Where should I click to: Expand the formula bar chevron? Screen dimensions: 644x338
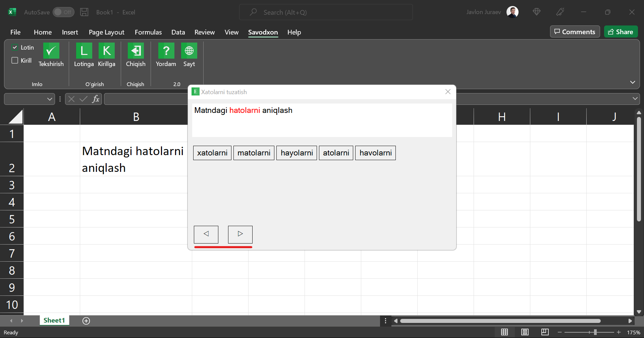click(635, 99)
